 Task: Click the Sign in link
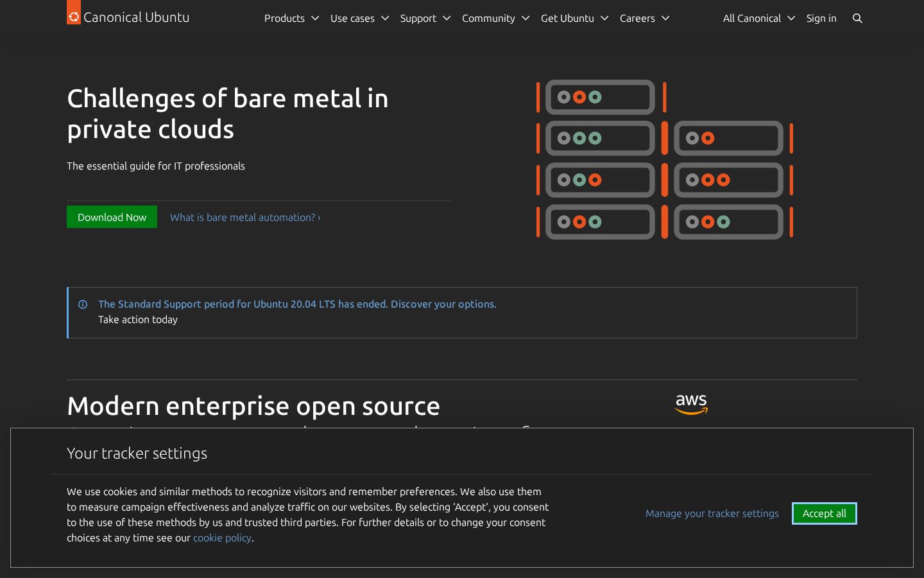click(x=821, y=19)
